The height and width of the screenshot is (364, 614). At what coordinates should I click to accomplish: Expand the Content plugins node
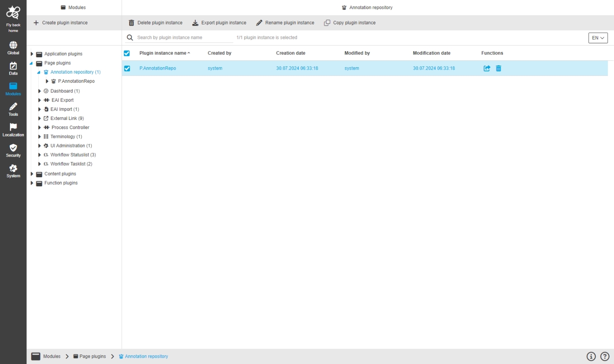[32, 174]
